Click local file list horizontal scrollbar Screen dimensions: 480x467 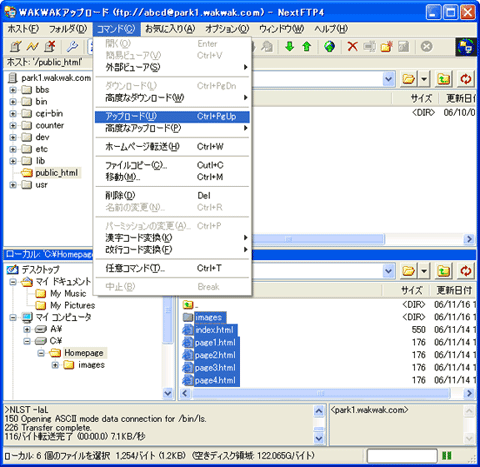click(321, 393)
